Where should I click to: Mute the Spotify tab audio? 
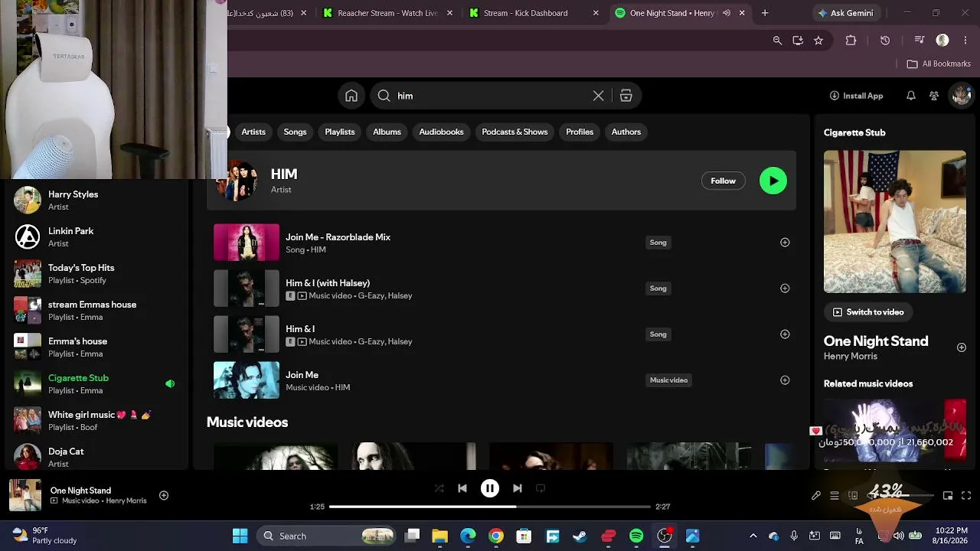tap(726, 13)
